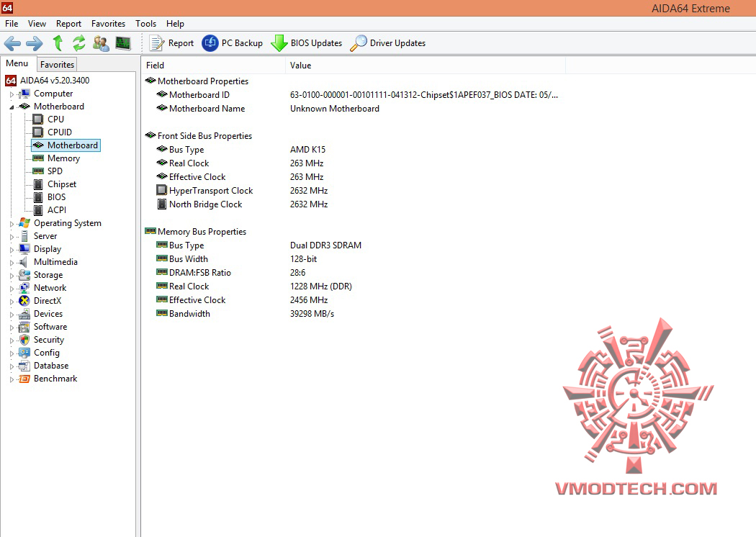Click the Multimedia speaker icon in tree
Image resolution: width=756 pixels, height=537 pixels.
24,262
